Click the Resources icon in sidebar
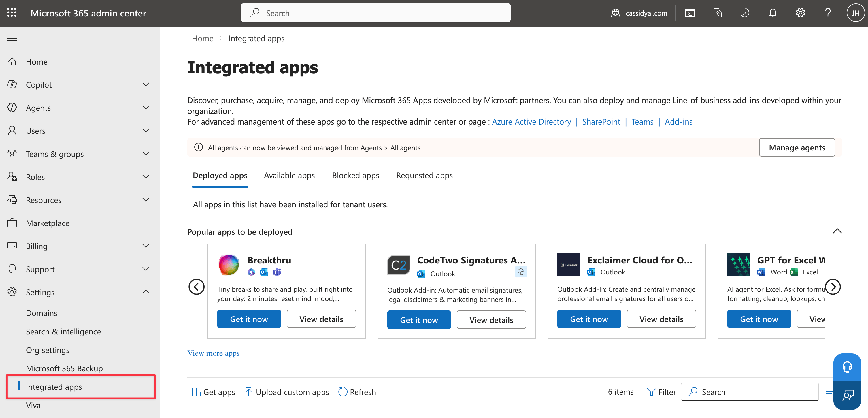 12,199
